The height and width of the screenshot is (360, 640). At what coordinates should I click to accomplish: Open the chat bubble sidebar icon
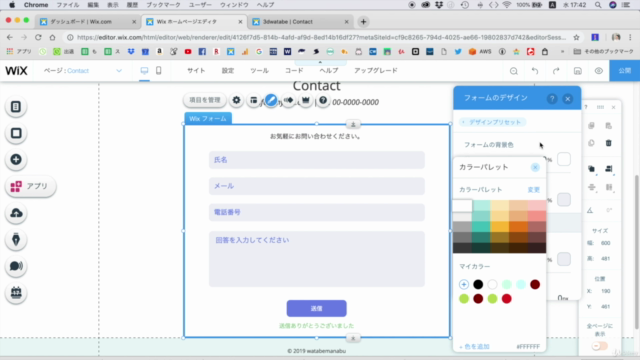[16, 266]
